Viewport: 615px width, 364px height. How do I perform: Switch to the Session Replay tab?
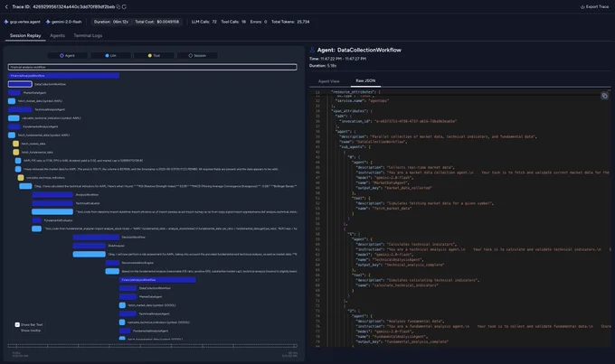point(25,35)
